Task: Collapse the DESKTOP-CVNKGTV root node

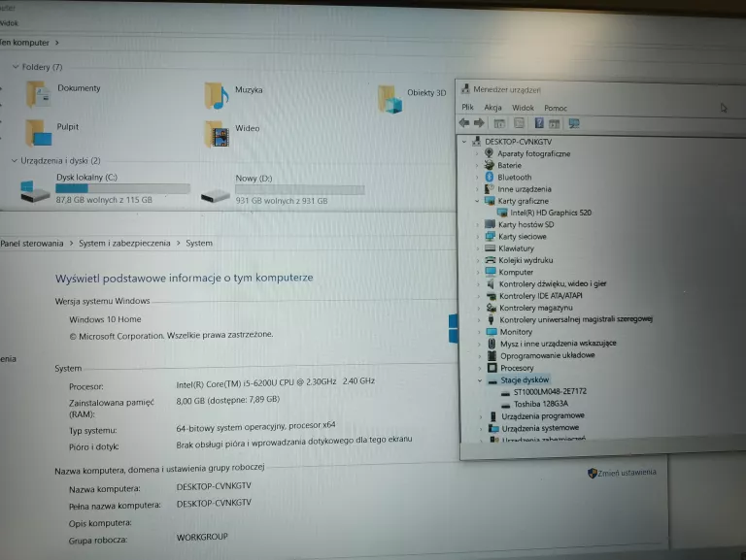Action: pos(464,141)
